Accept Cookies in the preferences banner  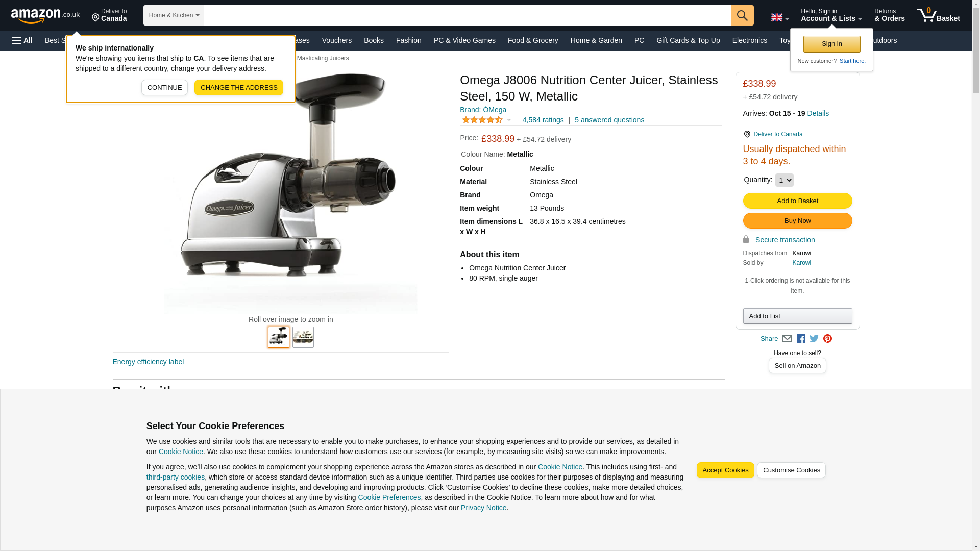(725, 470)
